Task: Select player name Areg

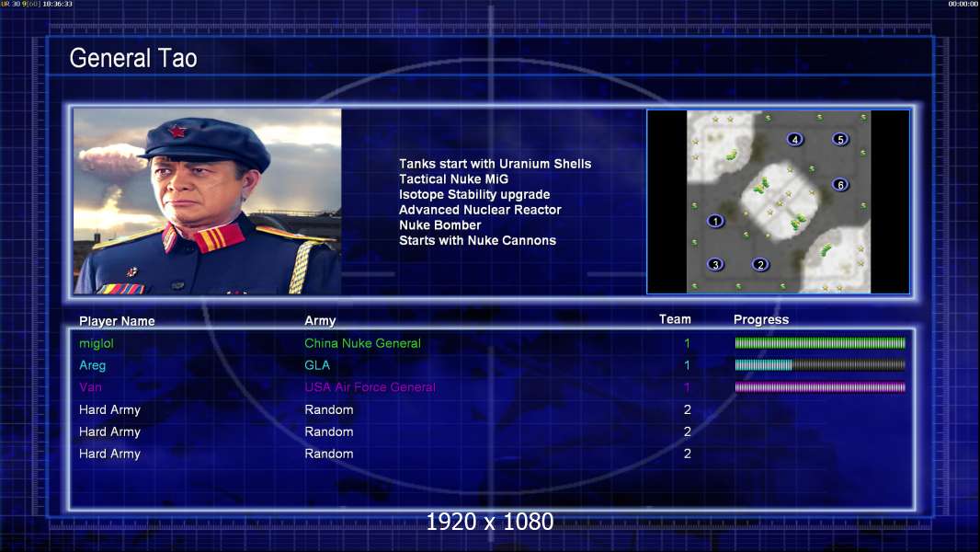Action: coord(93,366)
